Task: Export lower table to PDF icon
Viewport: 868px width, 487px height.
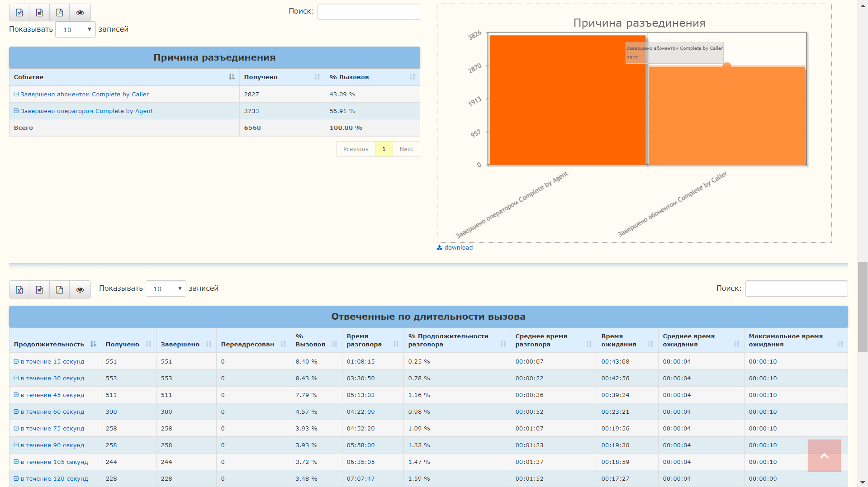Action: 59,290
